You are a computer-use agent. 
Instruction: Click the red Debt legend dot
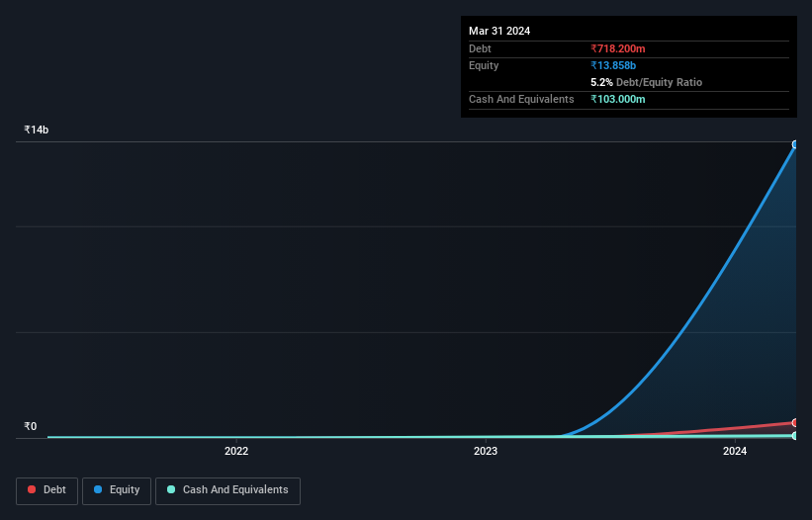pyautogui.click(x=32, y=489)
